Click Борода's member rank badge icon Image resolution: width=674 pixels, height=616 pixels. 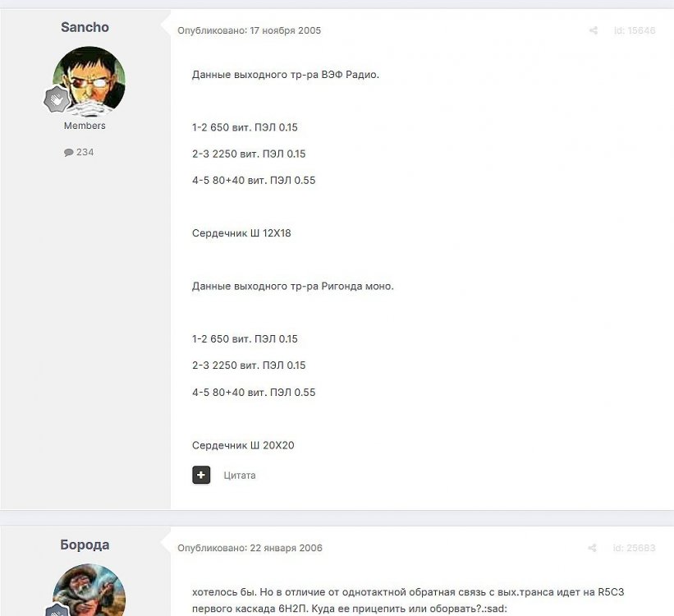click(x=57, y=610)
